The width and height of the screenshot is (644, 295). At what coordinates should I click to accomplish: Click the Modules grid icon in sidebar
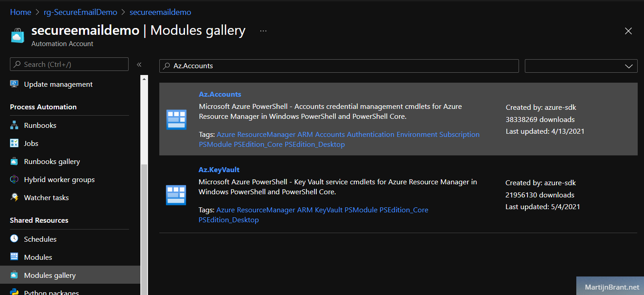click(x=14, y=257)
